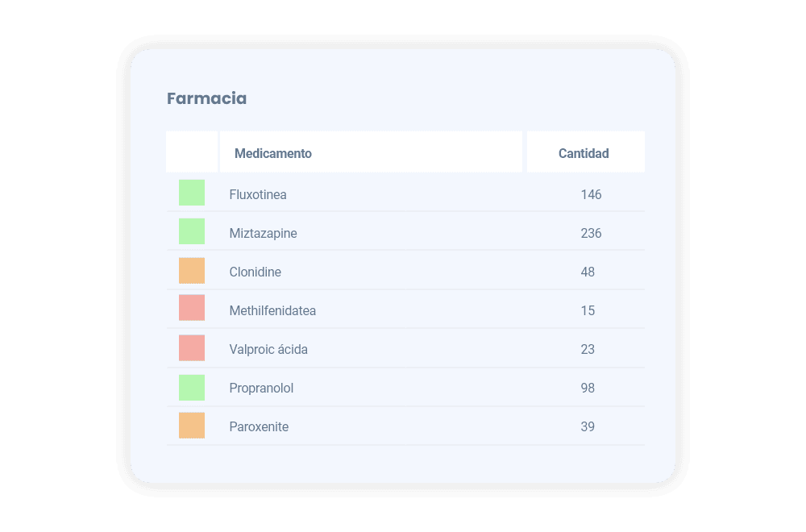Click the quantity 15 for Methilfenidatea
The height and width of the screenshot is (532, 806).
(588, 310)
